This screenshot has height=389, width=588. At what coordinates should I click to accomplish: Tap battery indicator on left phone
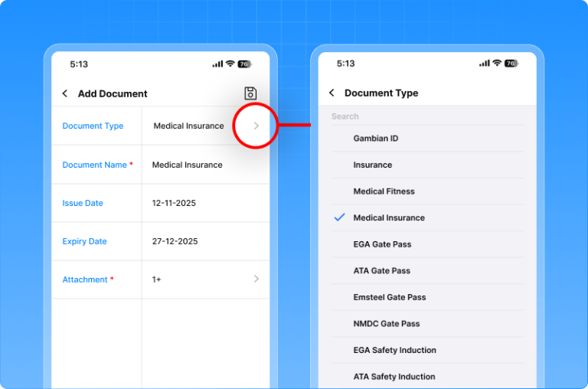[x=244, y=64]
